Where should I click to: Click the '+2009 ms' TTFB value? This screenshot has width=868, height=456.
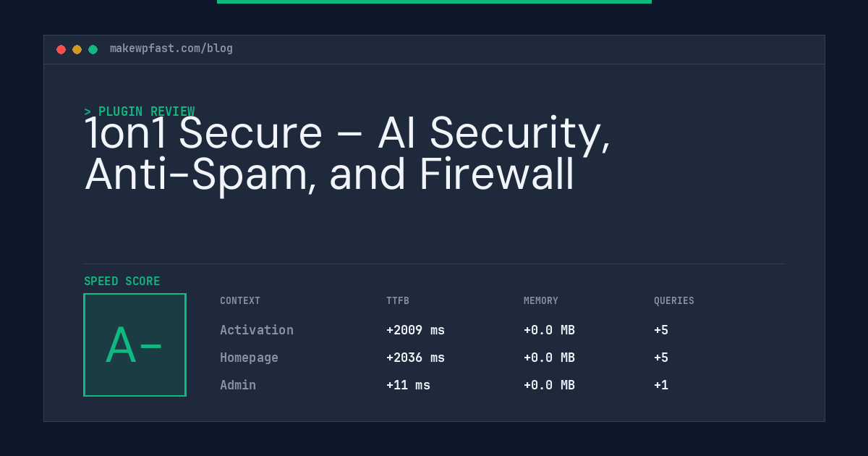pos(415,330)
